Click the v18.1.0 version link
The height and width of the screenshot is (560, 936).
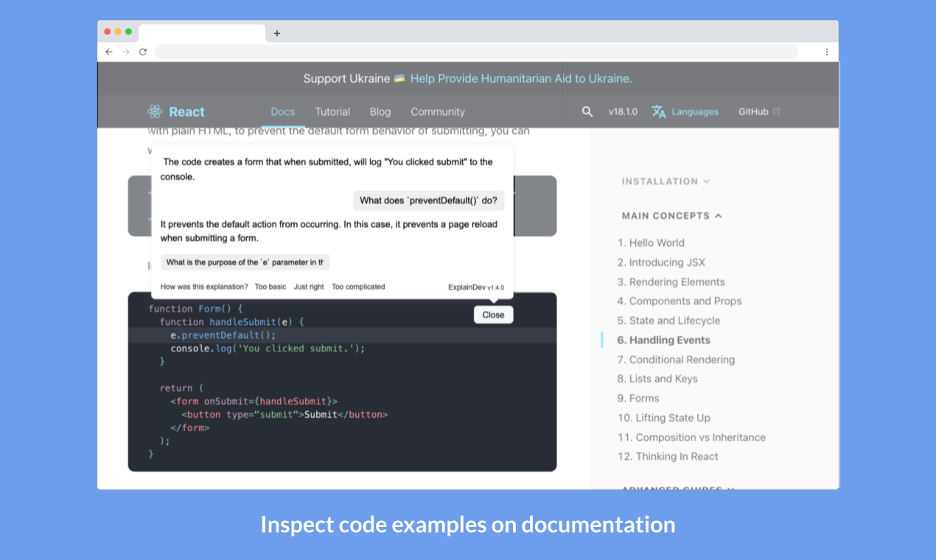pyautogui.click(x=623, y=111)
